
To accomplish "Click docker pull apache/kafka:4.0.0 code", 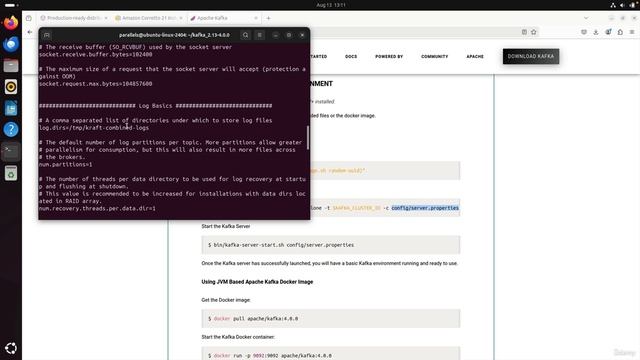I will point(331,318).
